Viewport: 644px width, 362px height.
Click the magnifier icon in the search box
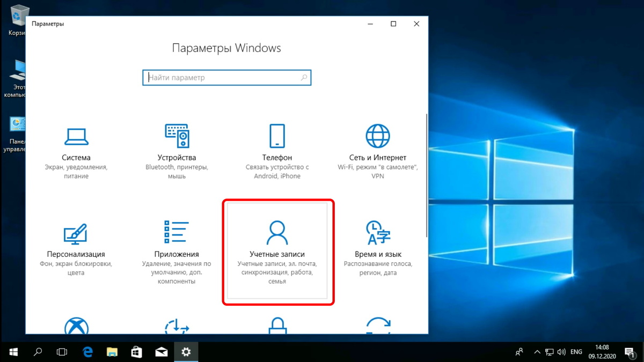(304, 78)
